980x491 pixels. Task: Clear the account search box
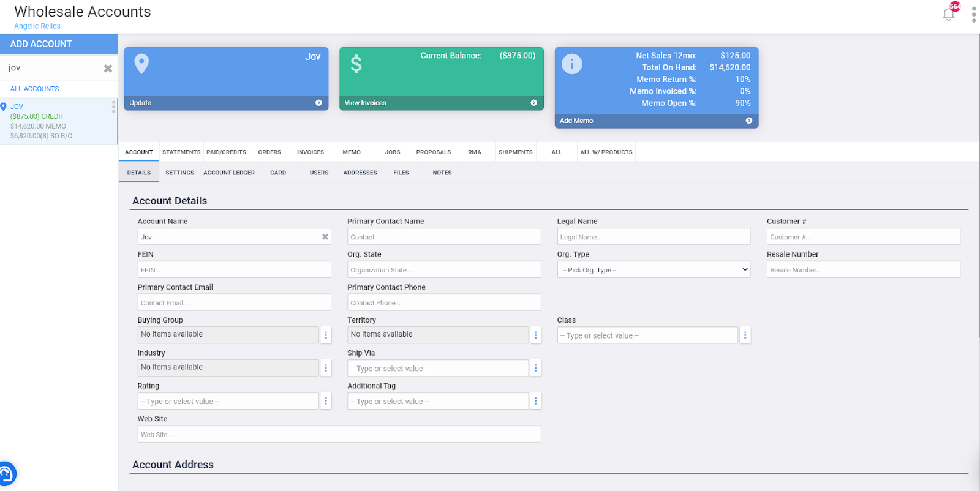pos(108,69)
